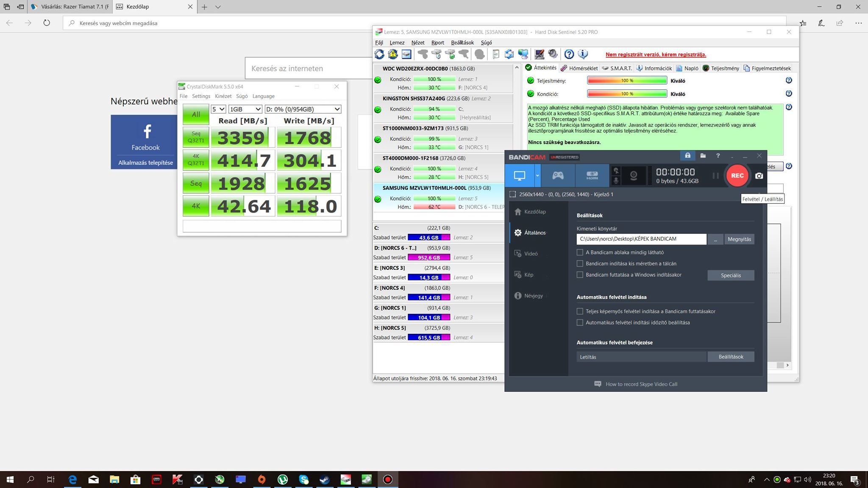The height and width of the screenshot is (488, 868).
Task: Click the laptop configuration toolbar icon in Hard Disk Sentinel
Action: 539,54
